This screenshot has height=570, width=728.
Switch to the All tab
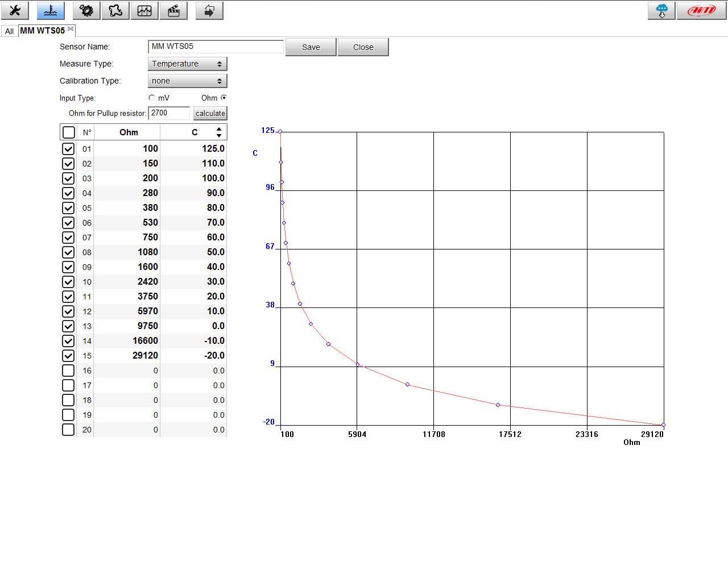click(x=9, y=31)
